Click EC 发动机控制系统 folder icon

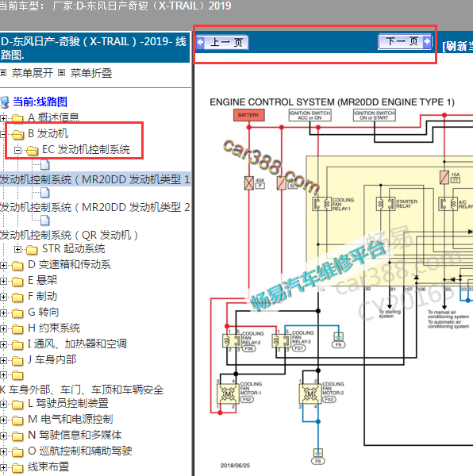32,150
